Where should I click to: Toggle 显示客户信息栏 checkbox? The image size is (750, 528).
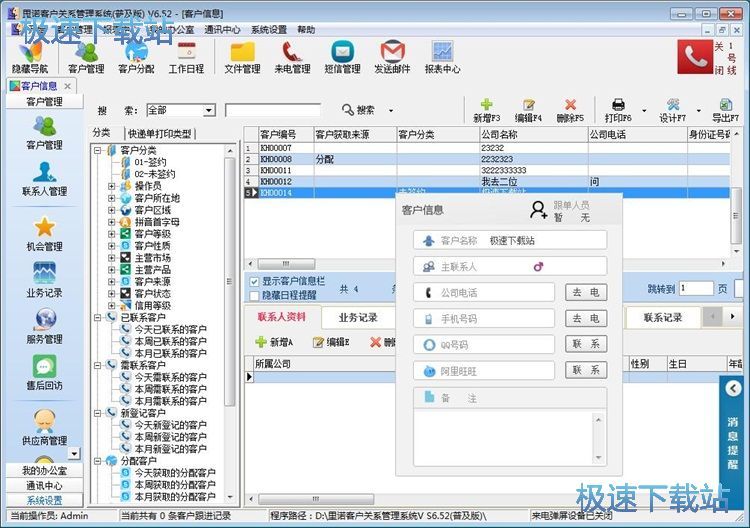coord(254,282)
